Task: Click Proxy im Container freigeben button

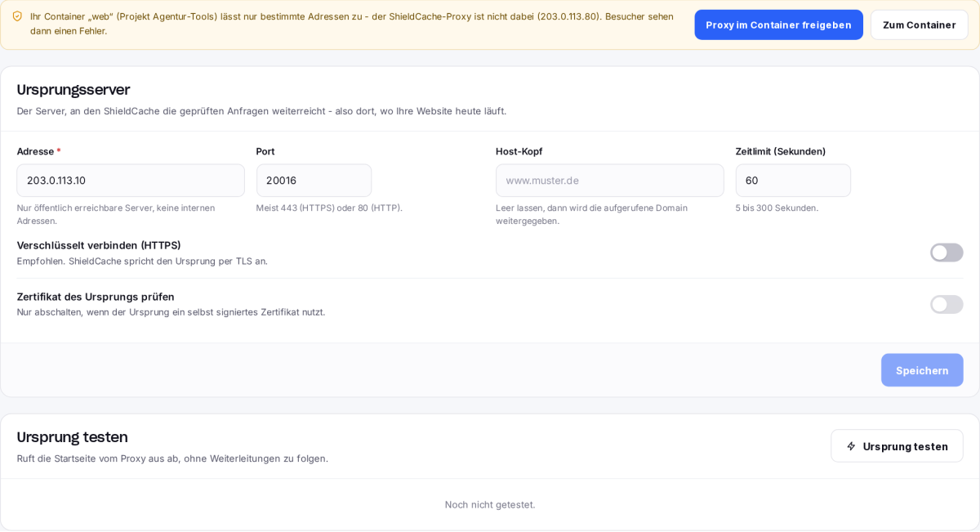Action: point(778,25)
